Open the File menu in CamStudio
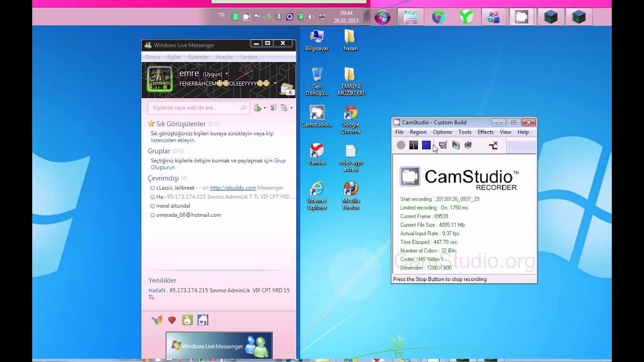This screenshot has width=644, height=362. pos(399,132)
